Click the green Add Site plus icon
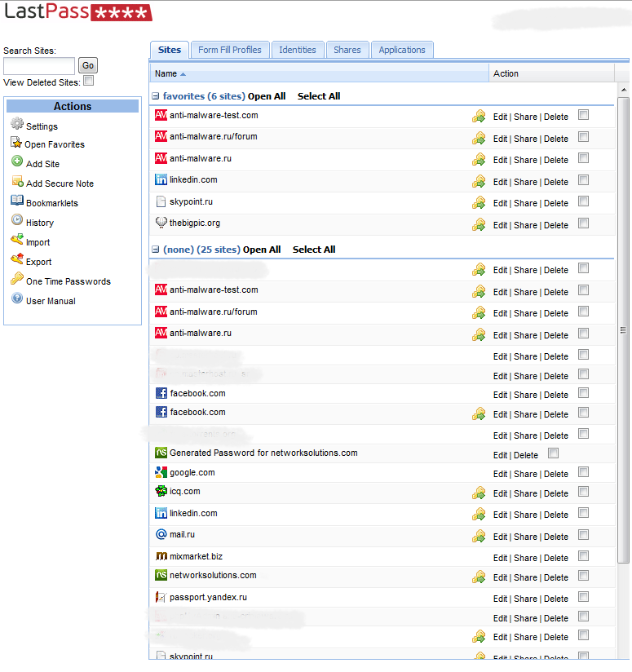Image resolution: width=632 pixels, height=672 pixels. click(17, 161)
